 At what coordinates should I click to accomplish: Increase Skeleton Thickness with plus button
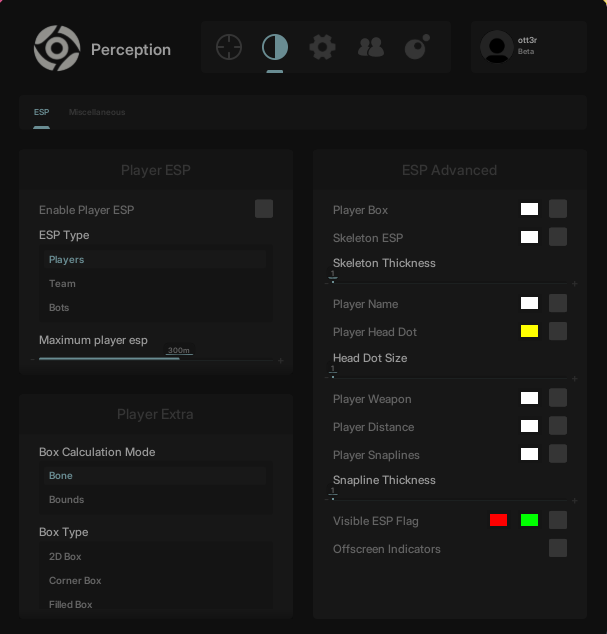(575, 284)
